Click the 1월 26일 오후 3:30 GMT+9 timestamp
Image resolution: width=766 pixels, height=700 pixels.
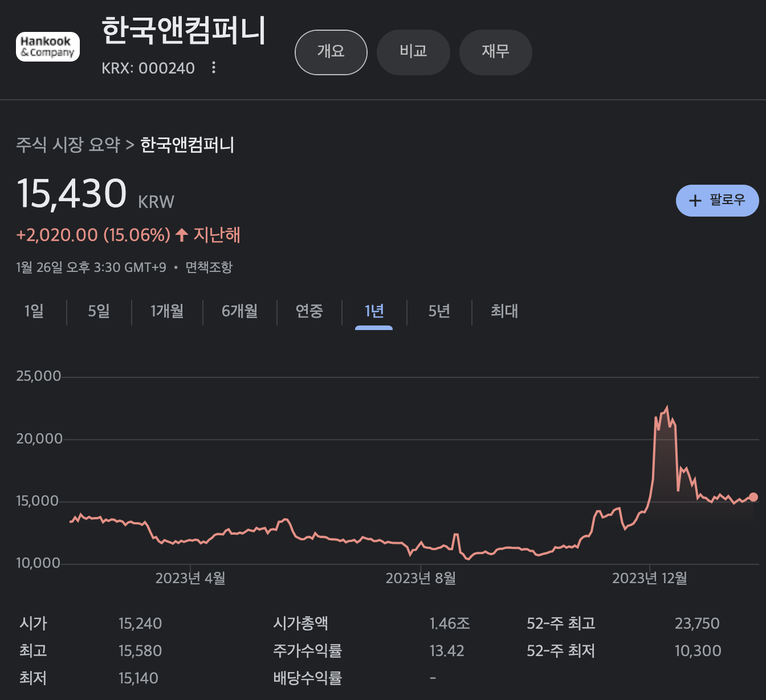coord(91,267)
